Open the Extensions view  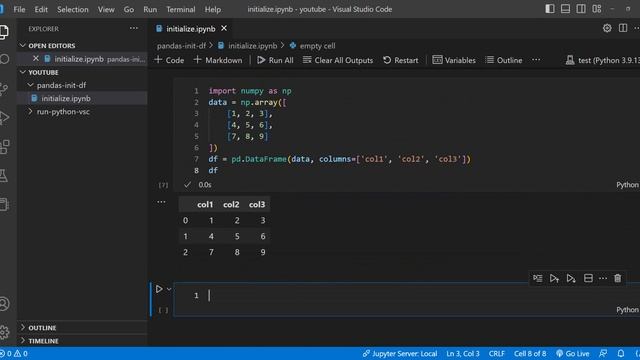[4, 147]
